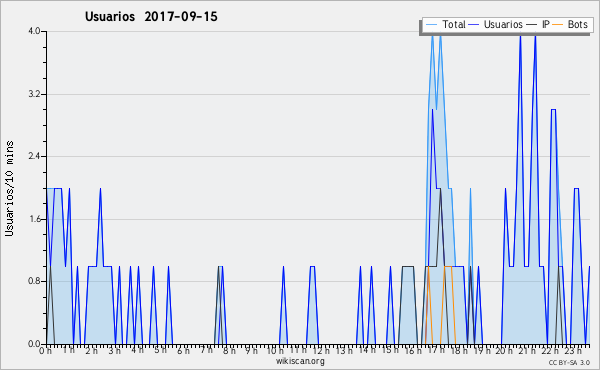Image resolution: width=600 pixels, height=370 pixels.
Task: Click the y-axis value 0.8
Action: 34,281
